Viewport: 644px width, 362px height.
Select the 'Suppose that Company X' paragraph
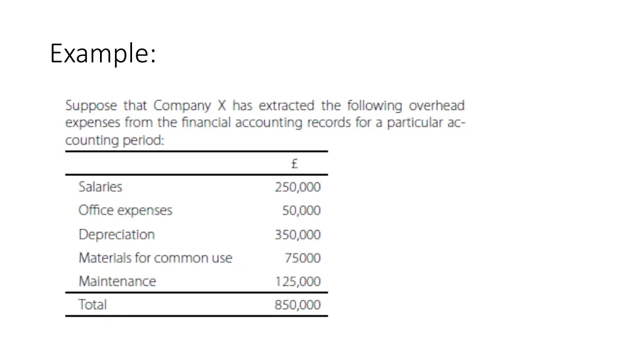(265, 123)
